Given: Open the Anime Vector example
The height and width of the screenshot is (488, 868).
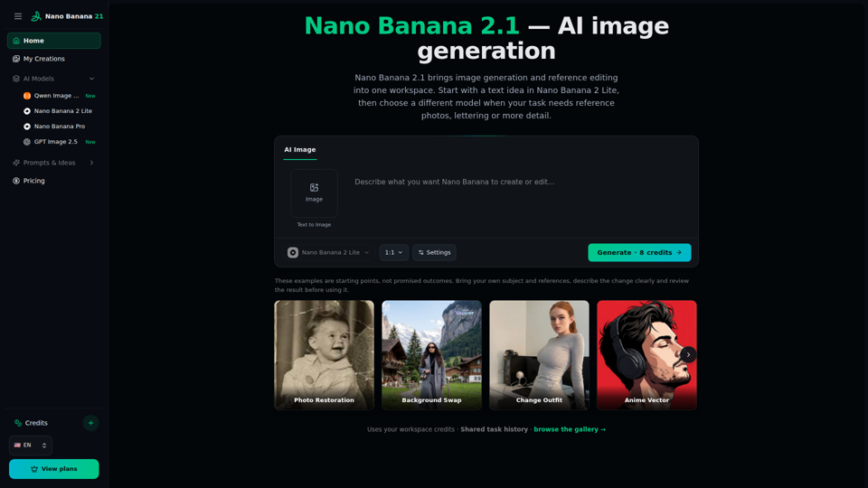Looking at the screenshot, I should [646, 355].
